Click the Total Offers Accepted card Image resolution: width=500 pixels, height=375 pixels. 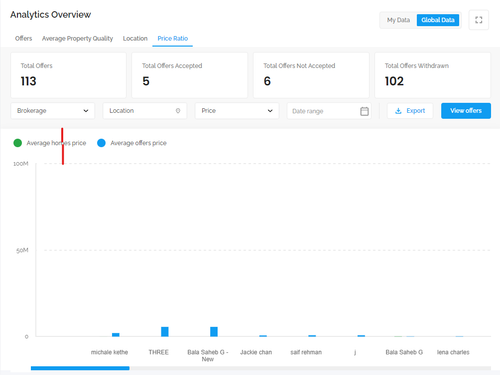point(190,75)
